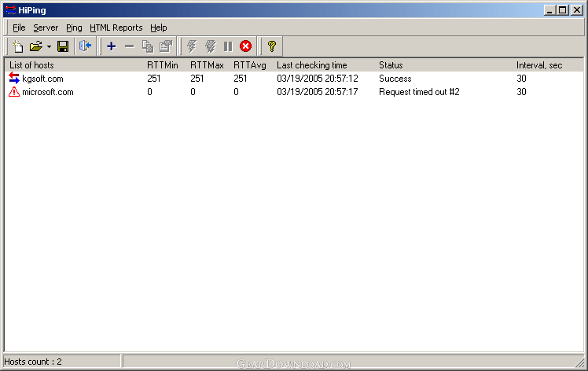The image size is (588, 371).
Task: Add a new host with plus icon
Action: [112, 46]
